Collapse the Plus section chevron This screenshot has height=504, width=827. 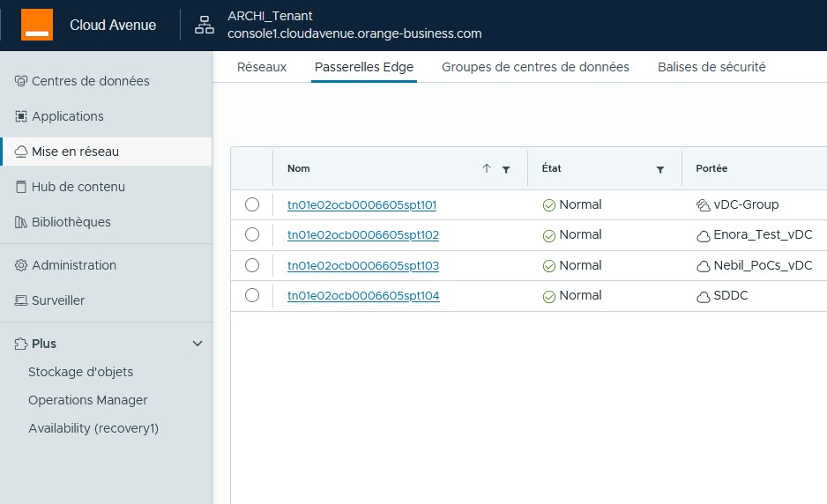pos(197,344)
